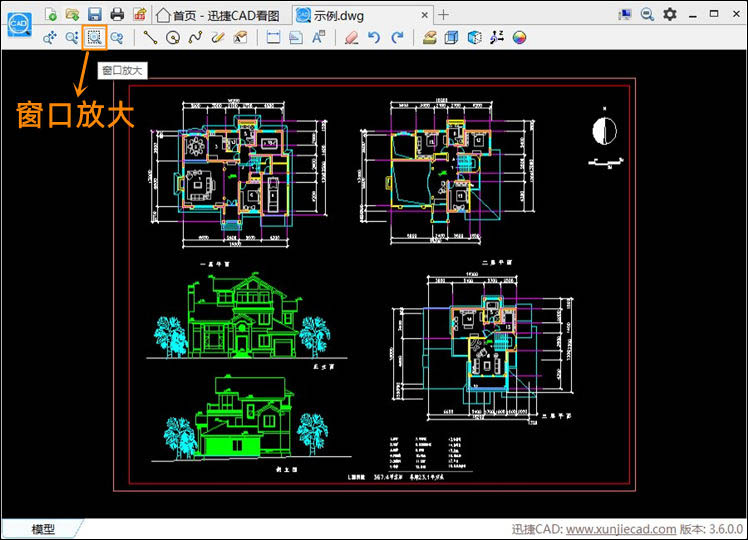748x540 pixels.
Task: Close the 示例.dwg tab
Action: pyautogui.click(x=424, y=15)
